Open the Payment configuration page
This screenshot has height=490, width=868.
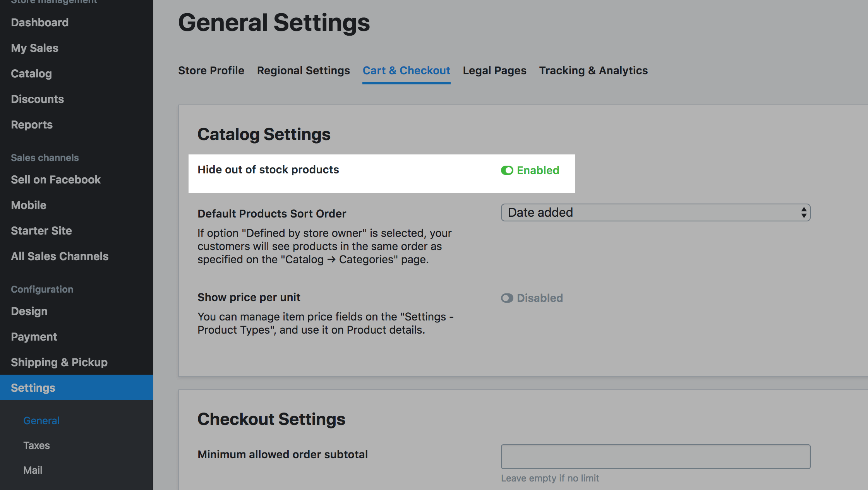coord(34,337)
